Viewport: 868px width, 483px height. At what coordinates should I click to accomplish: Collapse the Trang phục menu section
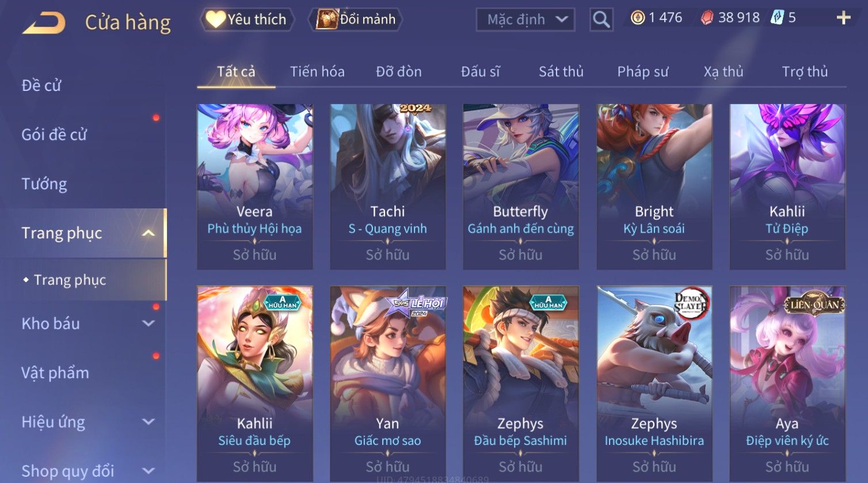(149, 233)
